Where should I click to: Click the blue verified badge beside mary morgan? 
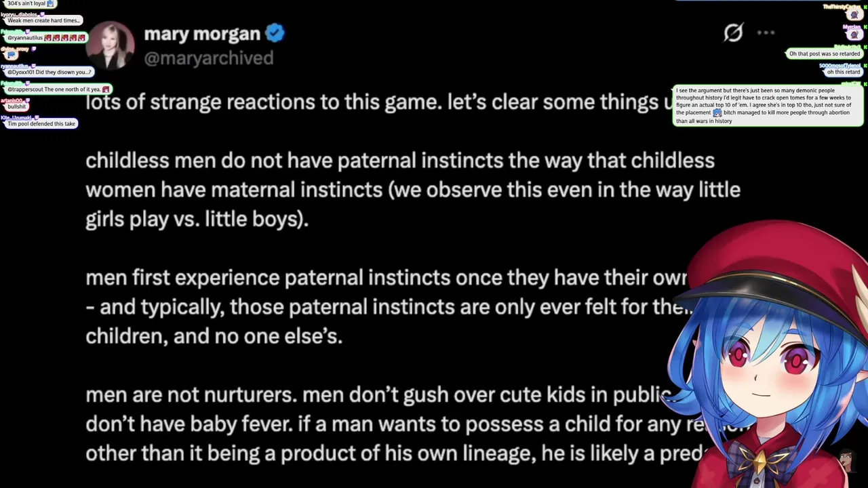[x=275, y=33]
